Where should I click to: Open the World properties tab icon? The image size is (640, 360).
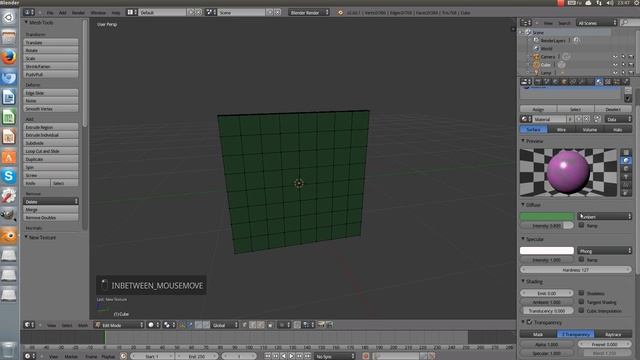[x=556, y=82]
